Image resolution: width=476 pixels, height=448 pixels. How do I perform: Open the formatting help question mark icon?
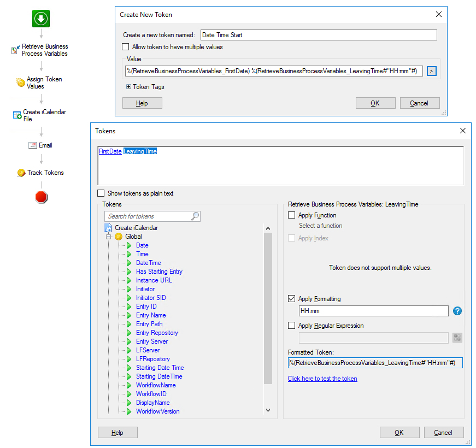point(457,311)
